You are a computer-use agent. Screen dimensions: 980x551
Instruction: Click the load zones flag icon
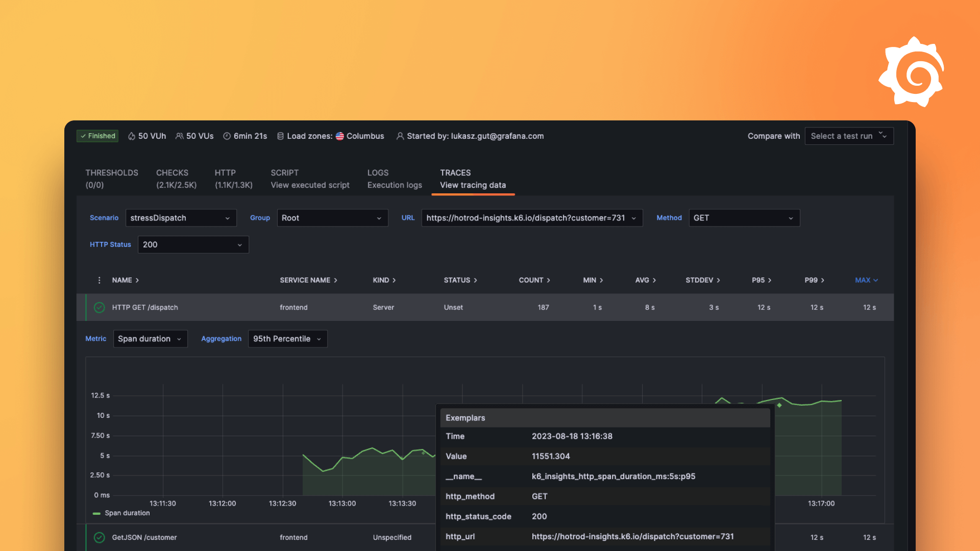point(339,136)
